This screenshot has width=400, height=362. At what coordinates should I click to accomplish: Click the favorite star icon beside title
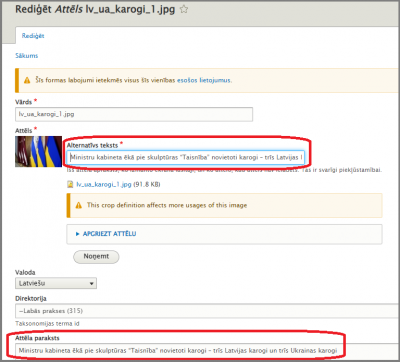[x=184, y=10]
